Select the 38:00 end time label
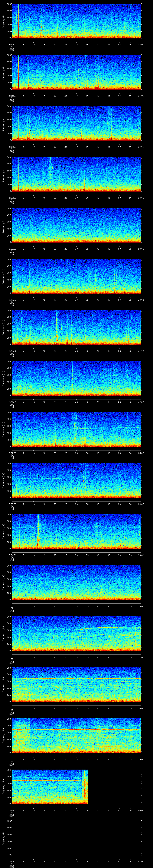Screen dimensions: 153x868 tap(141, 708)
